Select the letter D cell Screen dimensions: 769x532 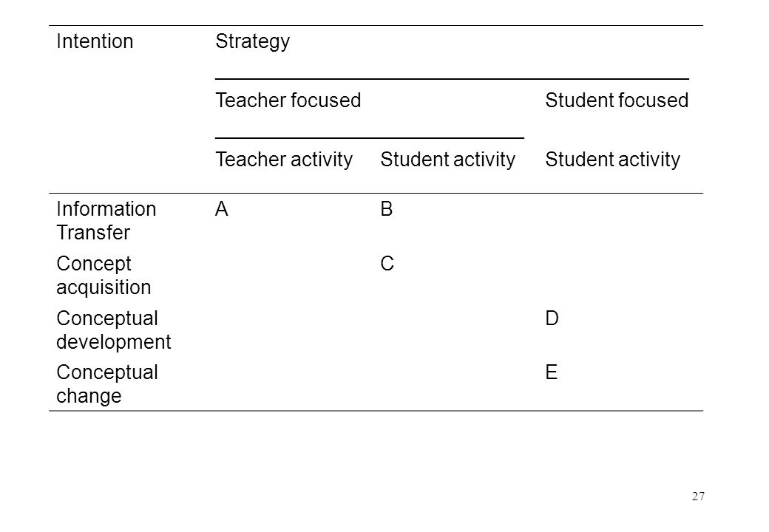tap(552, 318)
